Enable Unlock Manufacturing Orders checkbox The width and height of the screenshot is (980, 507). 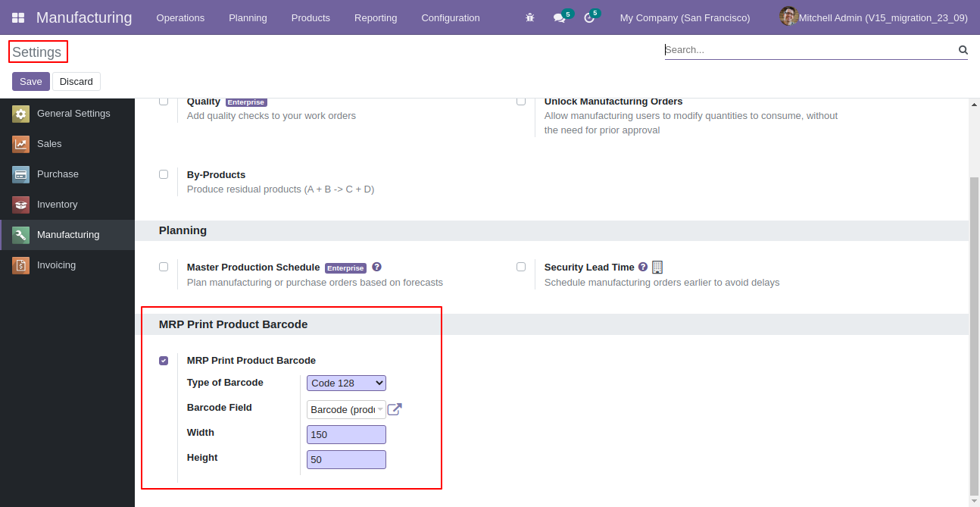point(521,101)
